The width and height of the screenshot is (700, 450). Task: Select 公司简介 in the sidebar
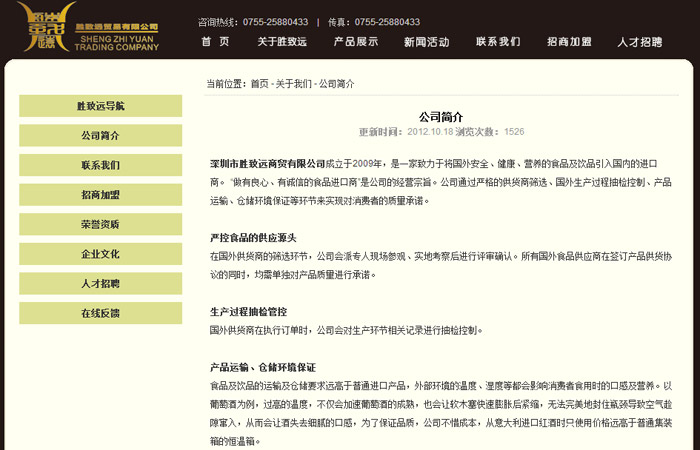100,135
